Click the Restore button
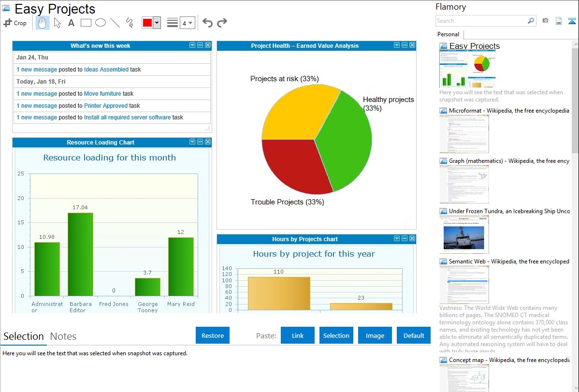The height and width of the screenshot is (392, 579). [213, 335]
